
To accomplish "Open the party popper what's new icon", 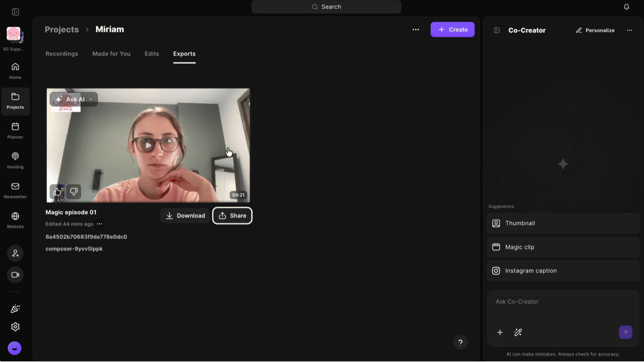I will point(15,309).
